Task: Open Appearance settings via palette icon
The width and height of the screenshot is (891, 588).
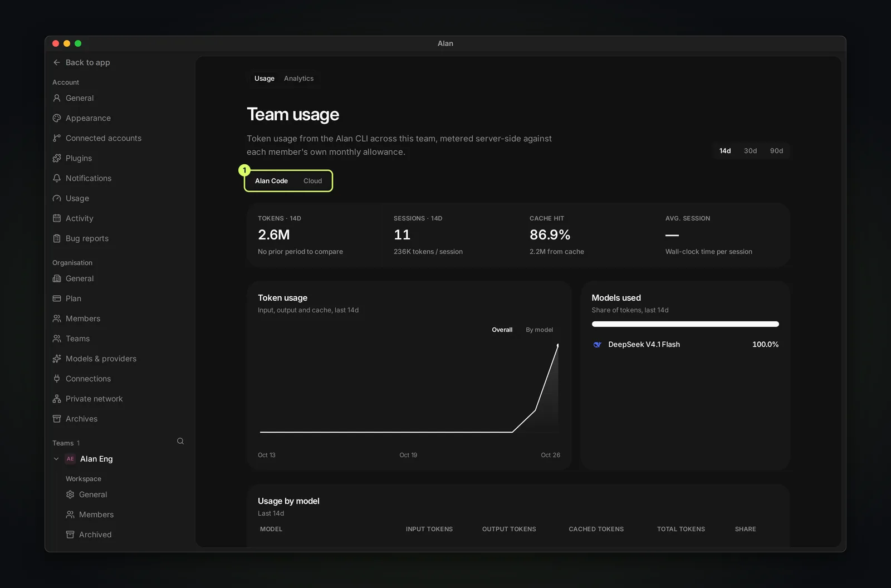Action: pos(57,118)
